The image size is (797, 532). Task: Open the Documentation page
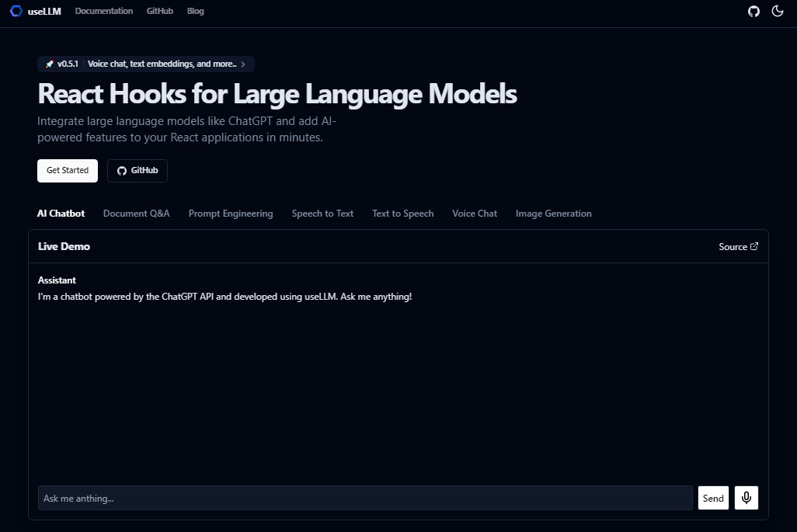pyautogui.click(x=103, y=11)
